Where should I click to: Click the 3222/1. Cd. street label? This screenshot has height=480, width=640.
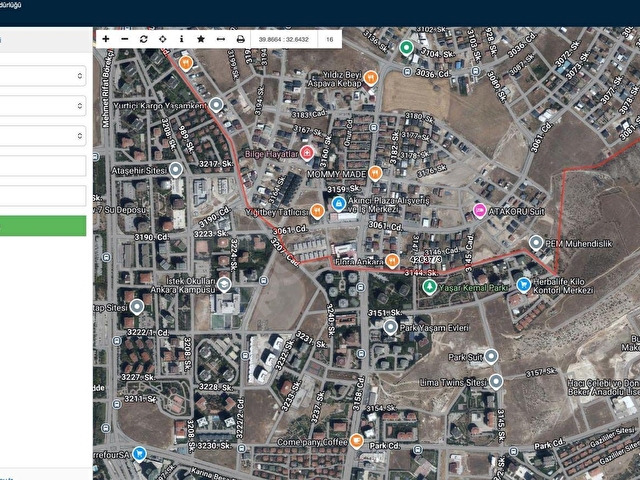147,332
